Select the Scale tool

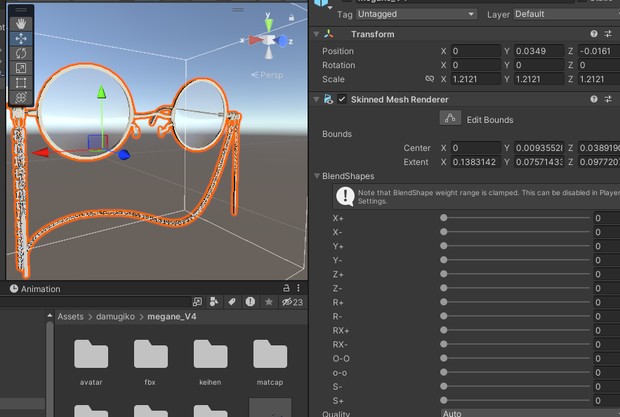click(x=21, y=68)
